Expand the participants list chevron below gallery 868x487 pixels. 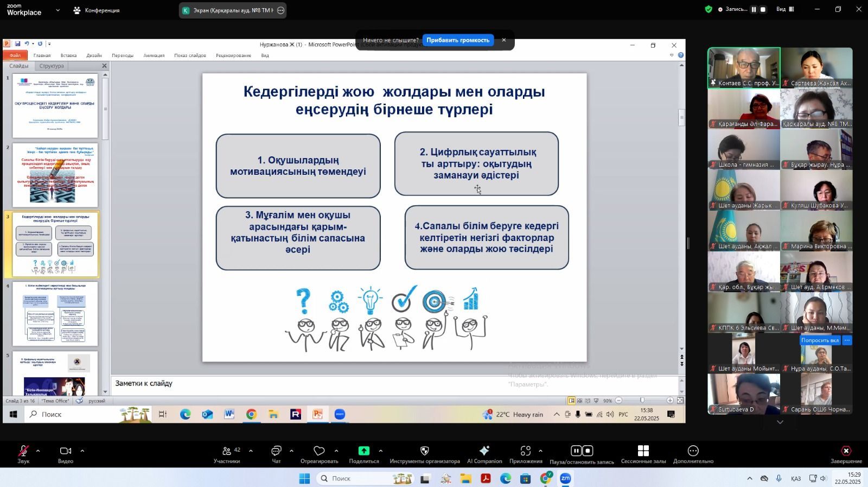(x=780, y=422)
